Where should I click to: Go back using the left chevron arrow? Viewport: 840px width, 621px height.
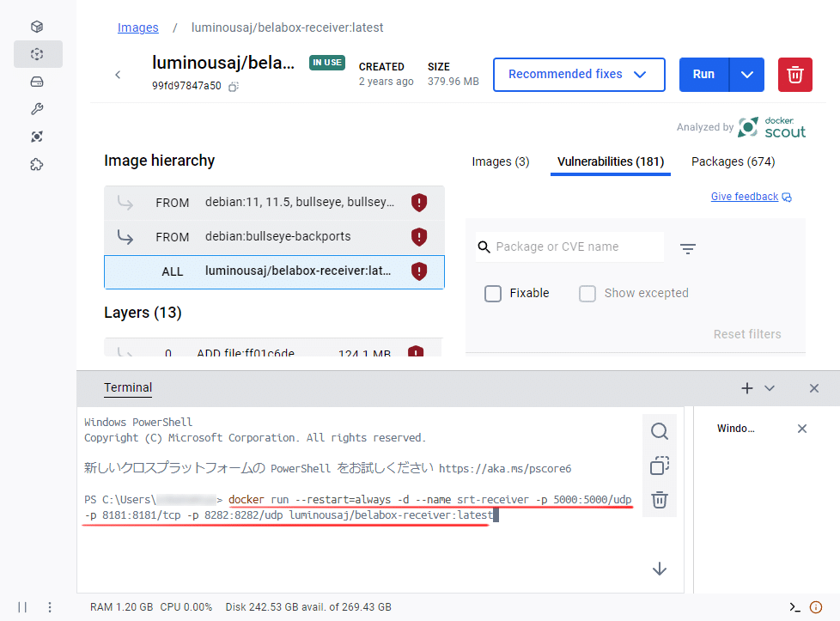(118, 75)
